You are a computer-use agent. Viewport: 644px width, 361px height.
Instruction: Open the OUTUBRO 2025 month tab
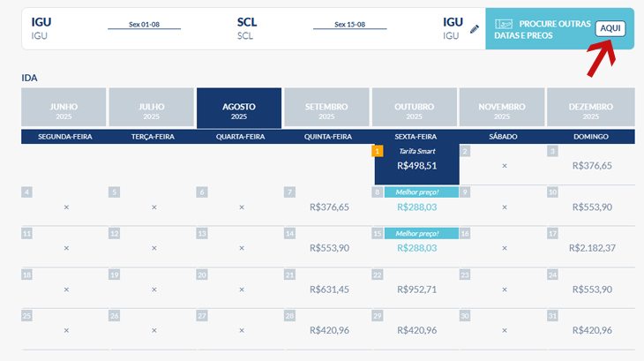pos(414,107)
